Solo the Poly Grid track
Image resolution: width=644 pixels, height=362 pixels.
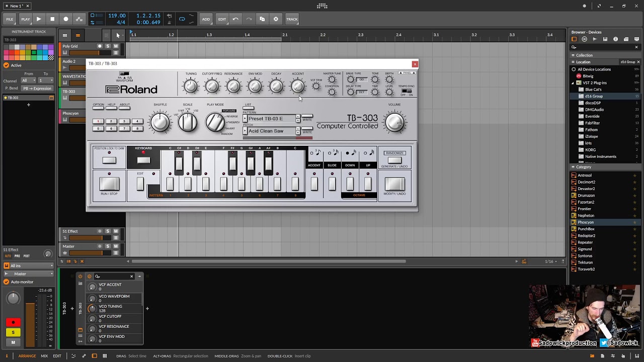coord(107,46)
